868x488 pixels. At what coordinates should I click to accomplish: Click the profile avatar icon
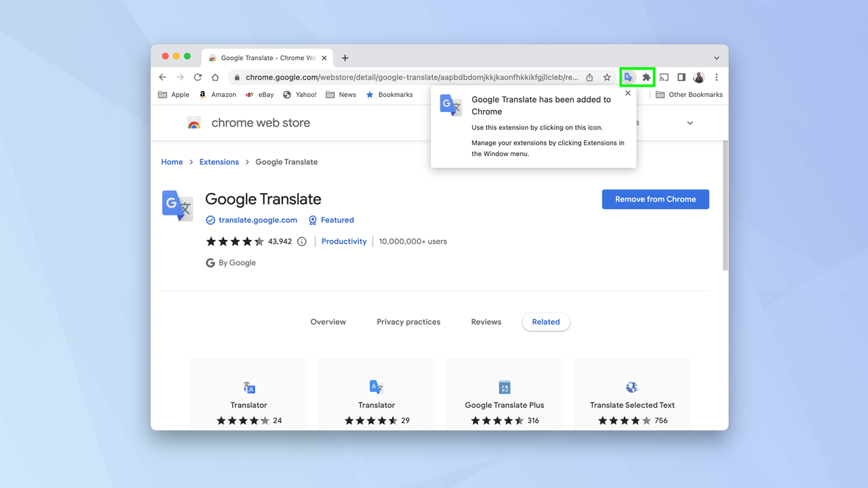click(x=698, y=77)
